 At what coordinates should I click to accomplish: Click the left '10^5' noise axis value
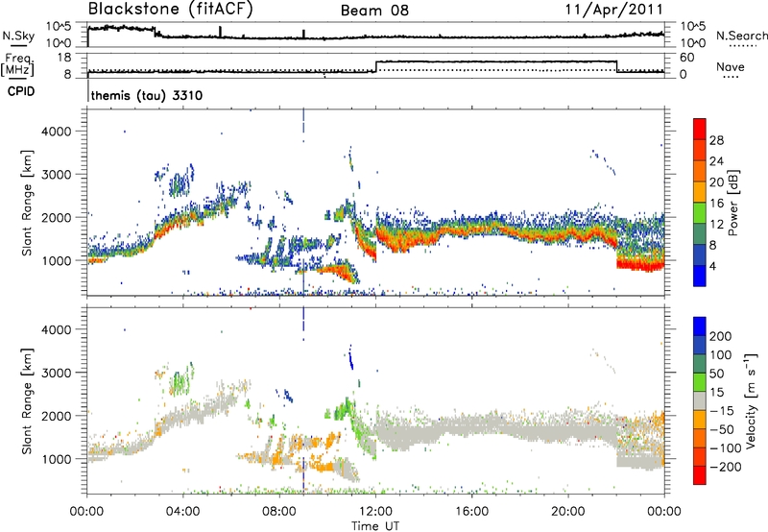click(x=59, y=27)
